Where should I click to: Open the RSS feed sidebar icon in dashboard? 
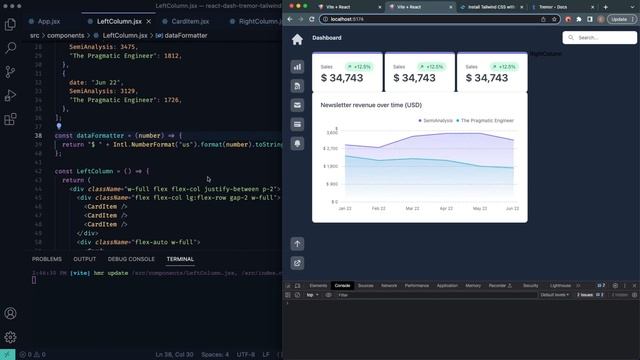[297, 86]
